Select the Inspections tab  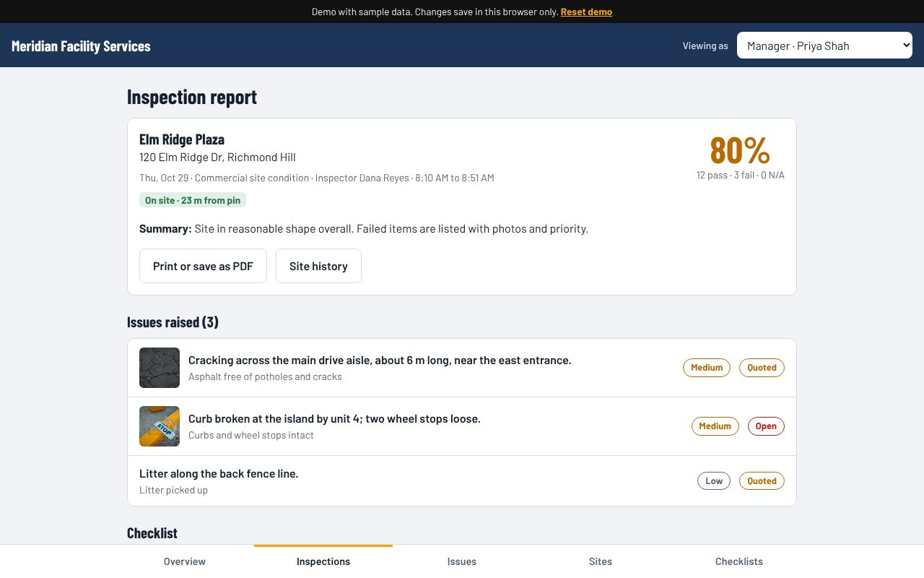coord(323,561)
